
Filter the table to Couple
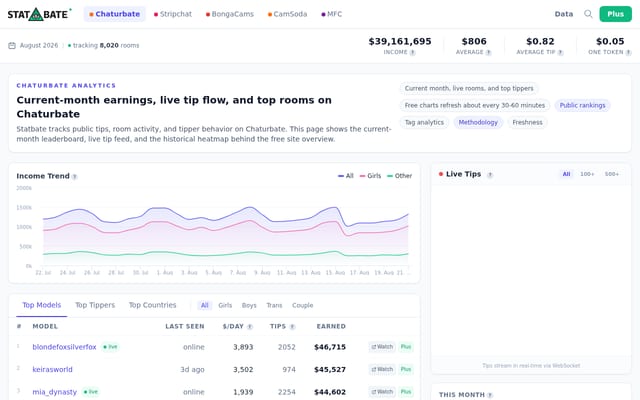click(302, 305)
